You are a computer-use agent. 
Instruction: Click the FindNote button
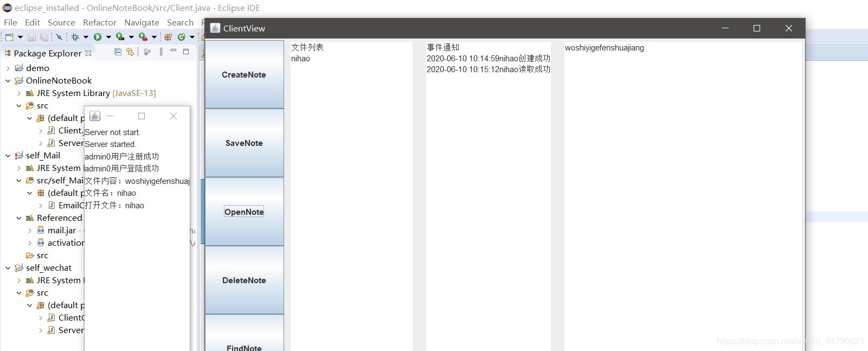click(x=244, y=333)
